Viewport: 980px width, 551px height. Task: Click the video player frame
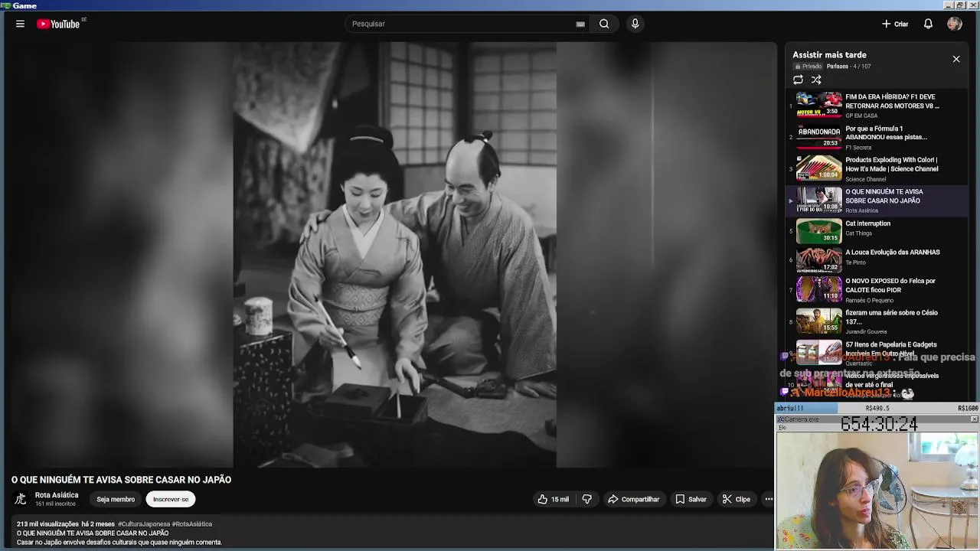394,254
